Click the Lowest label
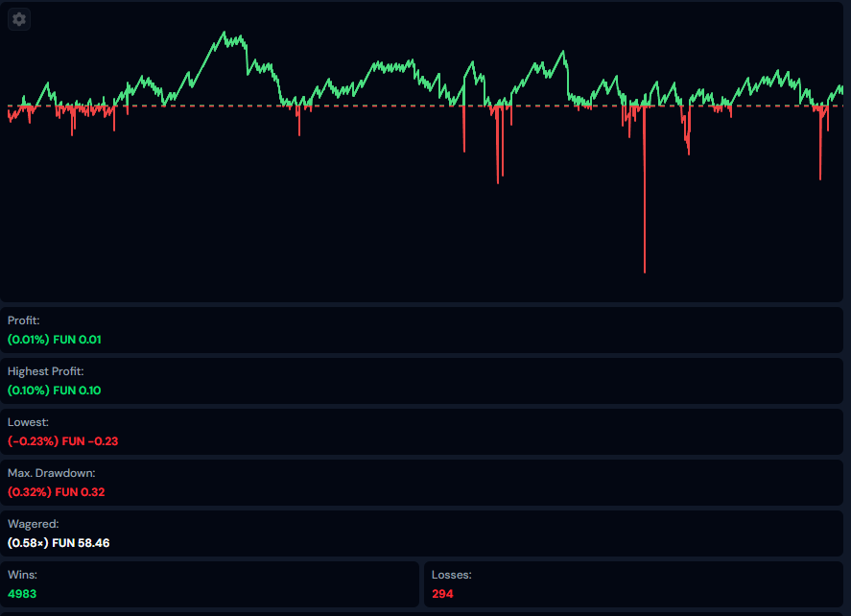Viewport: 851px width, 616px height. tap(28, 422)
